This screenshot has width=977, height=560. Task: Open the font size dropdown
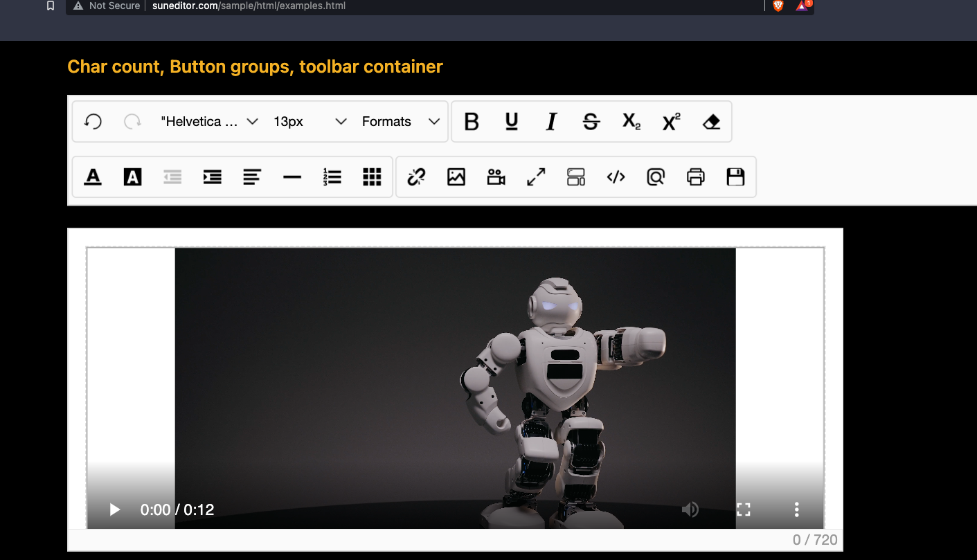click(x=305, y=121)
